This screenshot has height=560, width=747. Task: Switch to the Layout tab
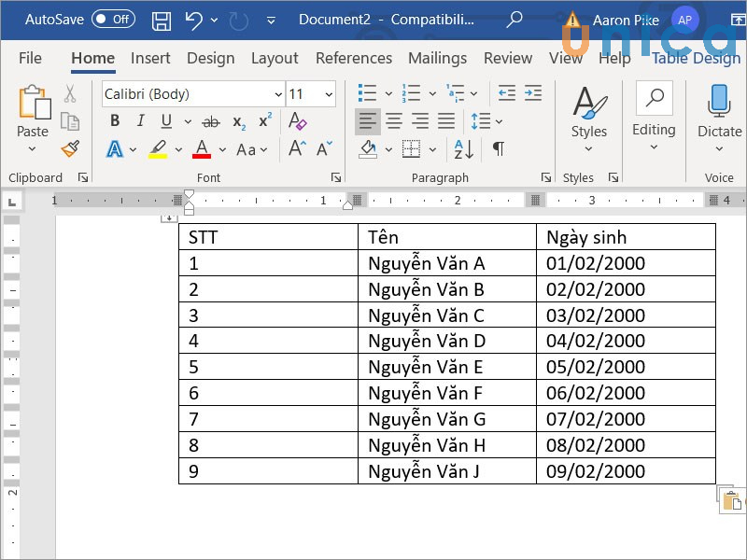point(275,58)
